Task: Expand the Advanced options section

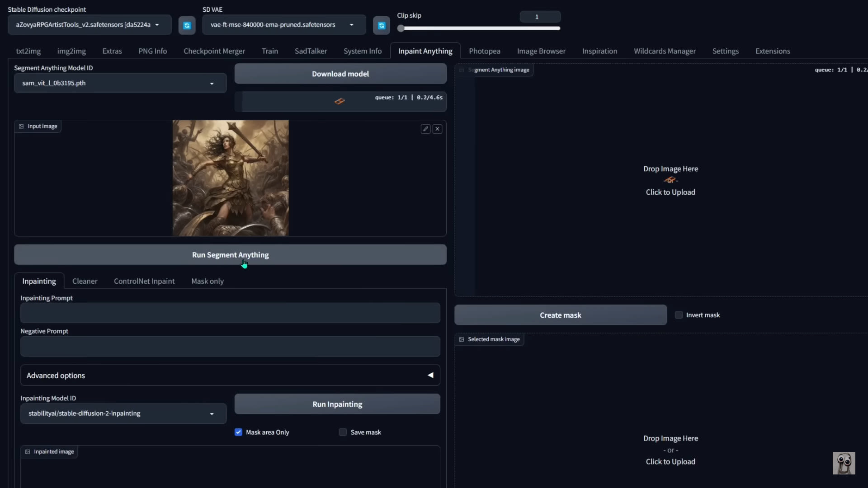Action: coord(230,375)
